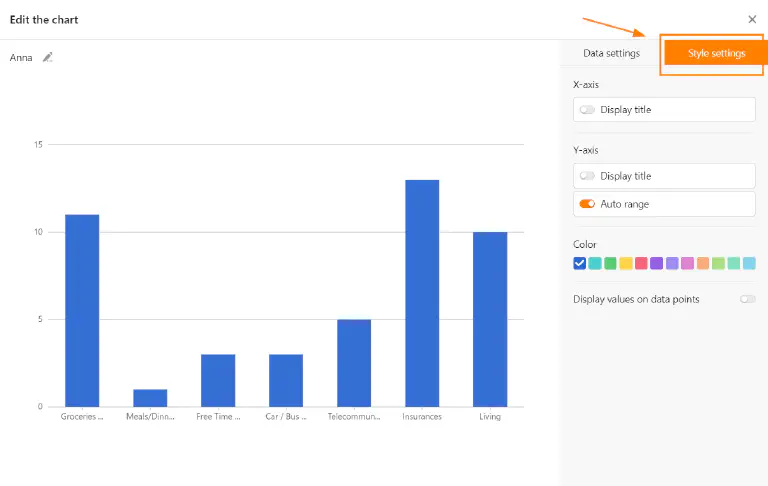Click the Insurances bar in the chart
768x486 pixels.
click(x=422, y=293)
